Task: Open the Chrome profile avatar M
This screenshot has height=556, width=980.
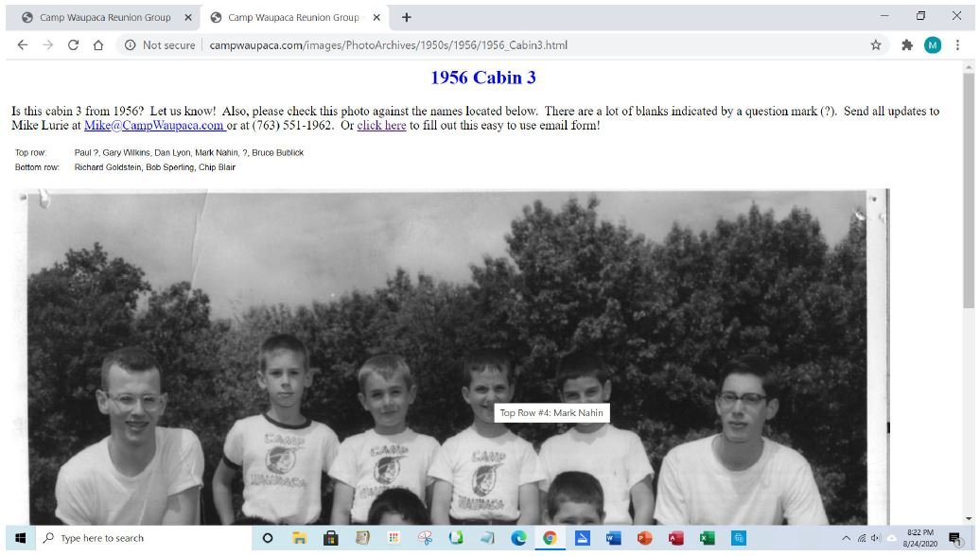Action: pos(933,45)
